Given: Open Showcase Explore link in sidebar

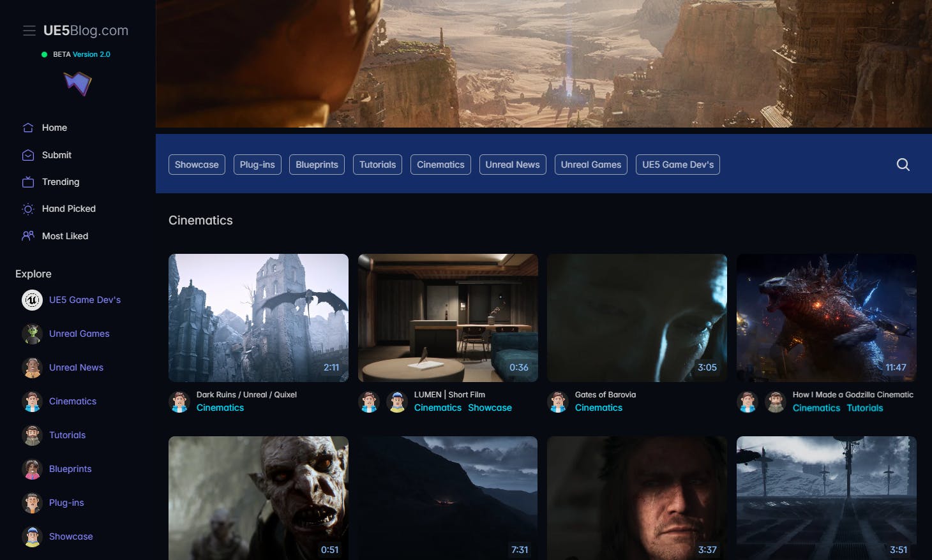Looking at the screenshot, I should coord(71,536).
